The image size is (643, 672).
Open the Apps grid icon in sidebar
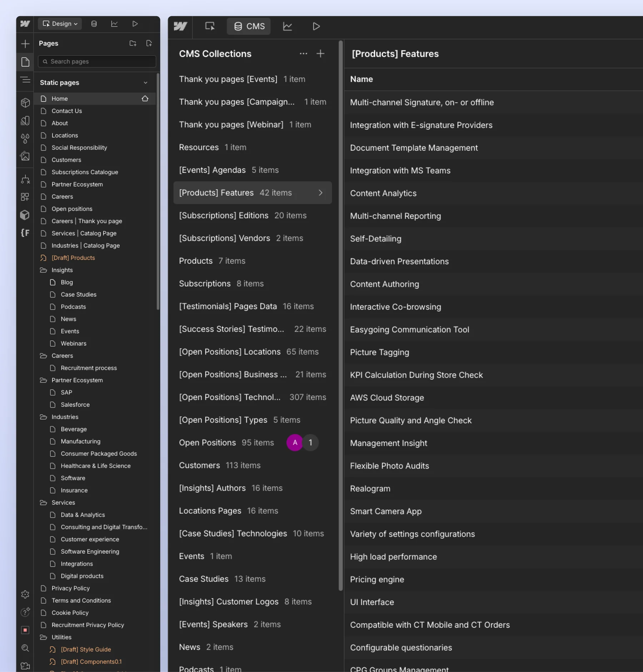[25, 197]
